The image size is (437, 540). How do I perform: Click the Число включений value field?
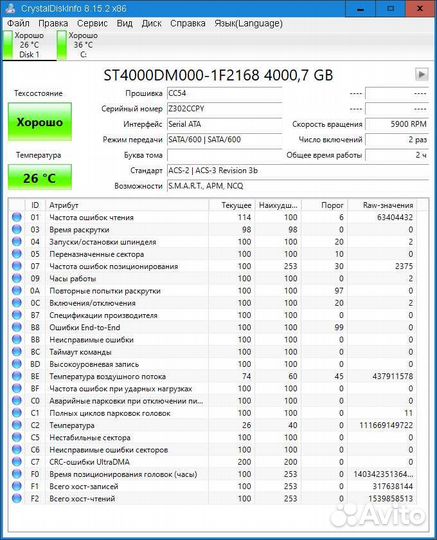pyautogui.click(x=397, y=139)
